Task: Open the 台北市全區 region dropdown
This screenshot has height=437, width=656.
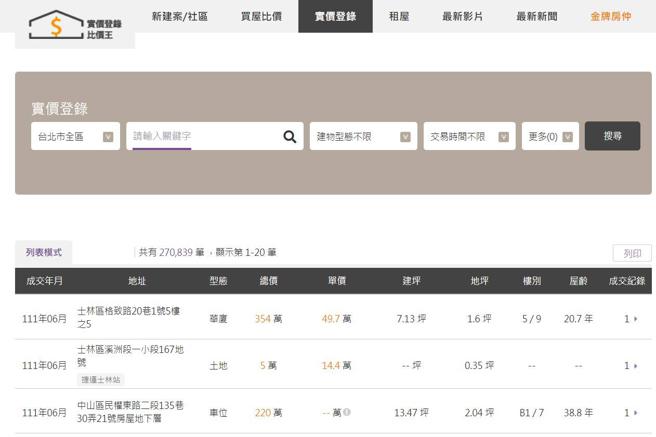Action: pyautogui.click(x=75, y=137)
